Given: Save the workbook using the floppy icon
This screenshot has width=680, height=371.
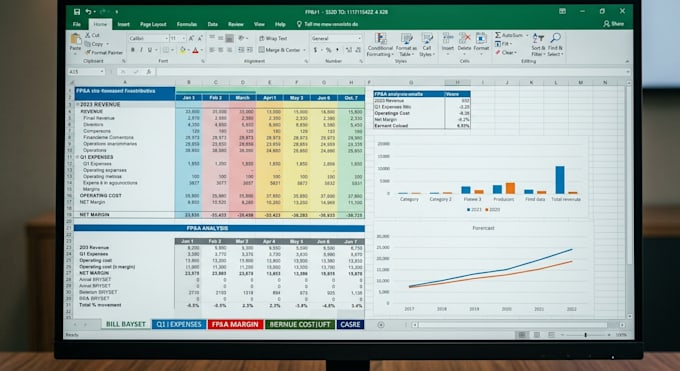Looking at the screenshot, I should click(x=77, y=12).
